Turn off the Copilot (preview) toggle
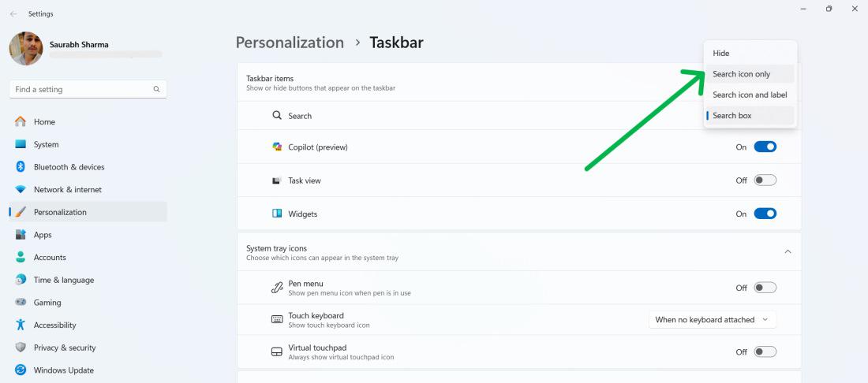This screenshot has width=868, height=383. coord(765,147)
